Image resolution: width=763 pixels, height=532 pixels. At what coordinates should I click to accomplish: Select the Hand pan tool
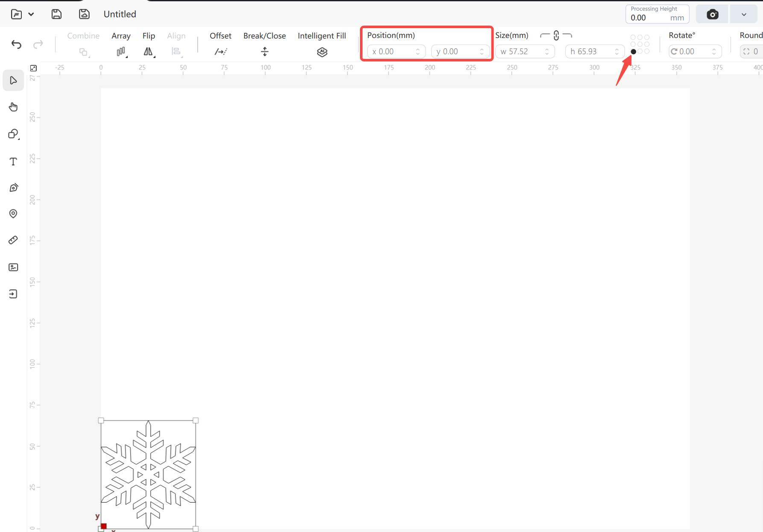[x=13, y=107]
